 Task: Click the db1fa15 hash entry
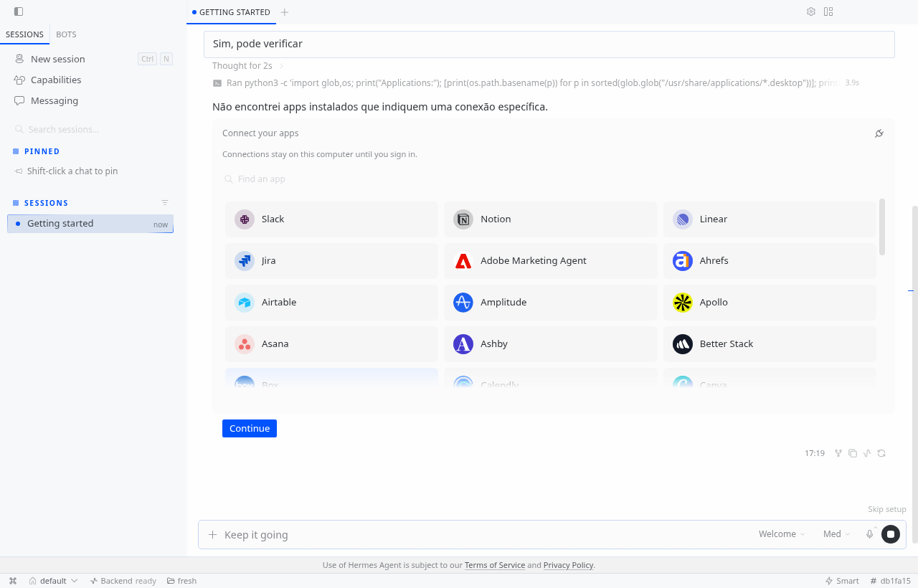click(x=890, y=581)
